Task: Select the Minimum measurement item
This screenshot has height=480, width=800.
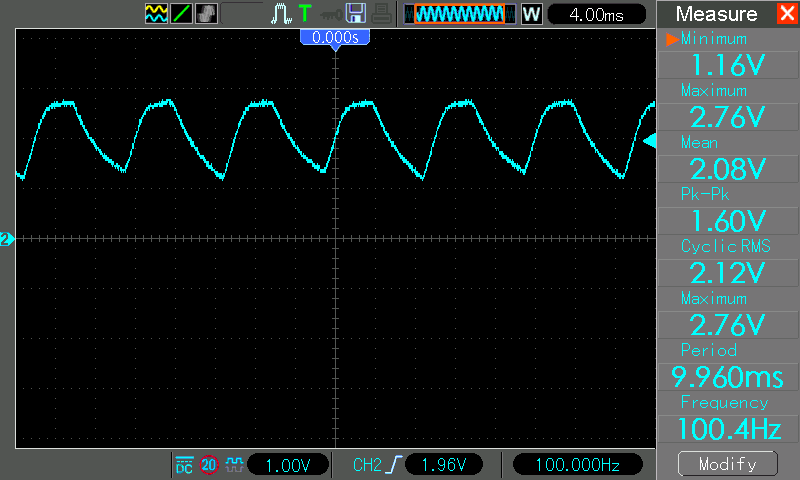Action: point(727,54)
